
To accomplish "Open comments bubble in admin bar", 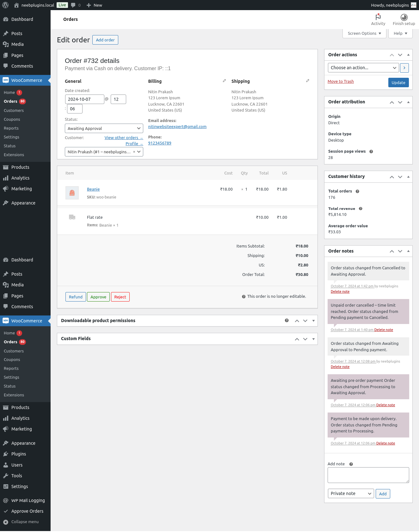I will click(73, 5).
